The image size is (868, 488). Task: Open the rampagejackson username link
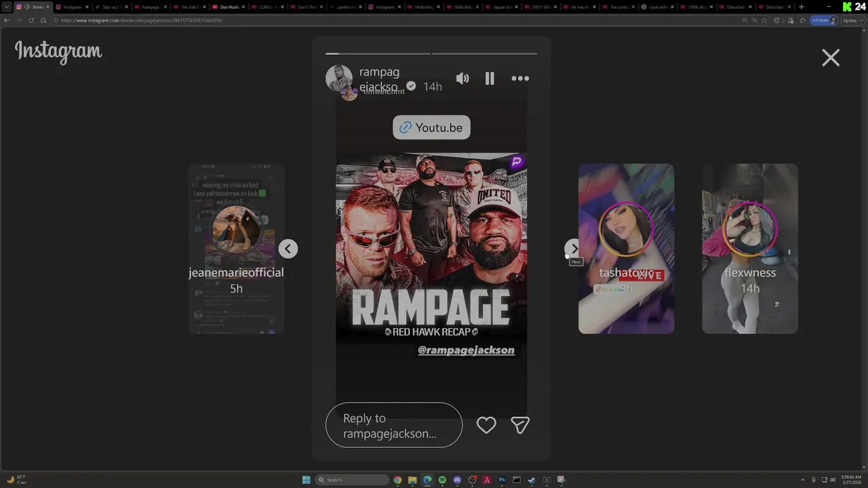coord(379,79)
